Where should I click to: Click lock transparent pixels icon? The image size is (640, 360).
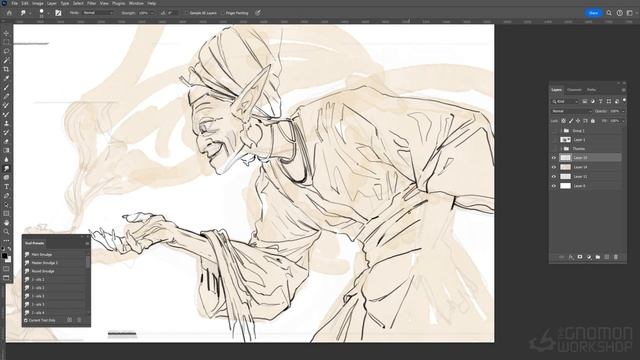[x=563, y=121]
